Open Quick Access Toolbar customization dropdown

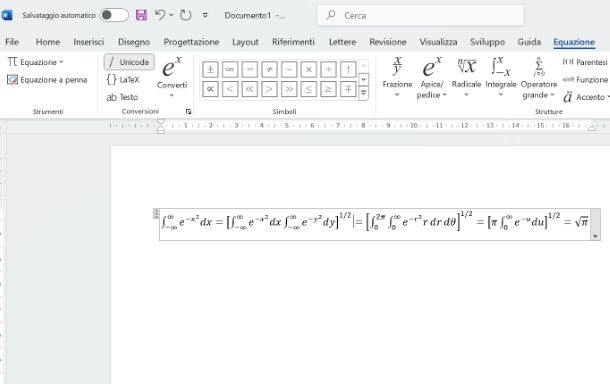[x=205, y=15]
